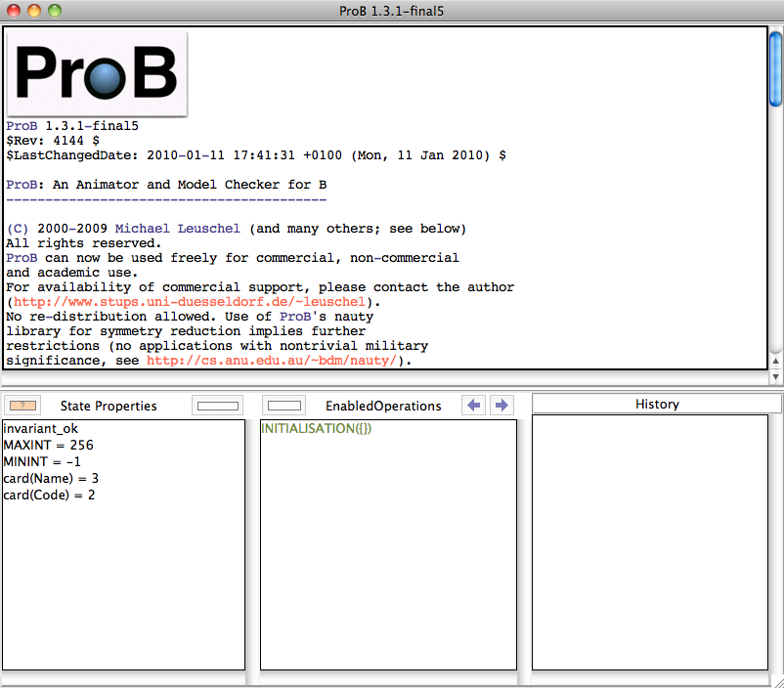Go back with the left arrow button
Viewport: 784px width, 689px height.
pyautogui.click(x=474, y=406)
